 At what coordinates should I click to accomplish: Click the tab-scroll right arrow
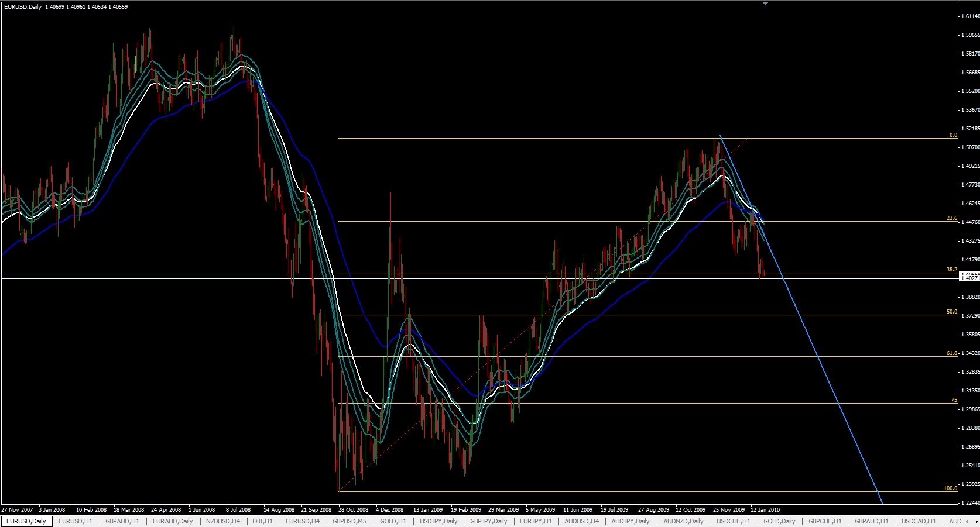[x=976, y=521]
